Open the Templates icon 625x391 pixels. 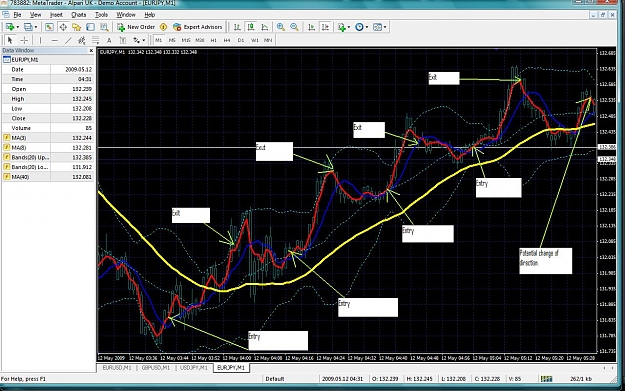(377, 27)
